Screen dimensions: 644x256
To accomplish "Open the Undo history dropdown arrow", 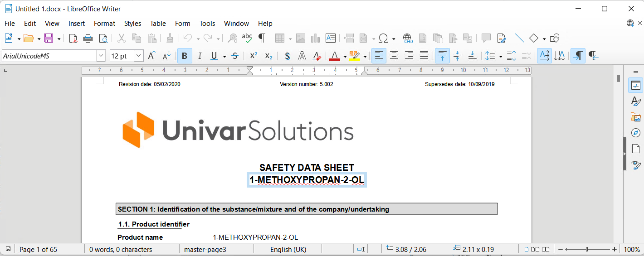I will click(198, 39).
